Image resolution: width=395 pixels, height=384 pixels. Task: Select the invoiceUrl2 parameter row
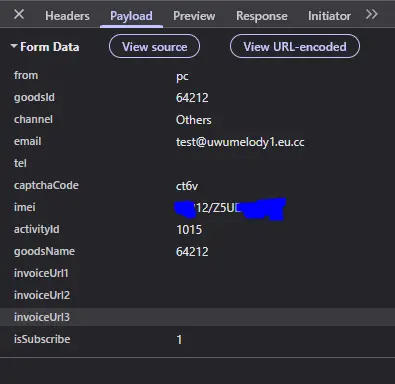tap(197, 295)
